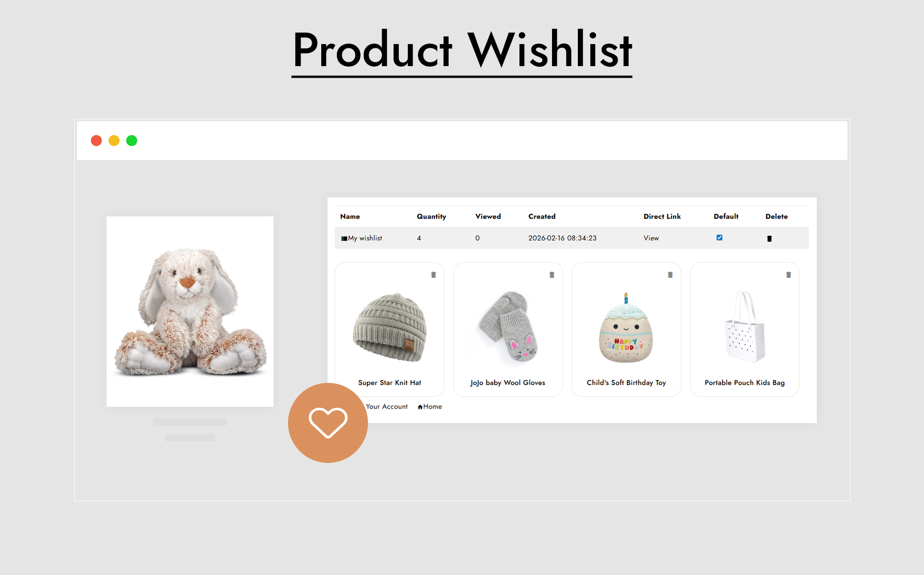Uncheck the Default wishlist checkbox

pos(719,238)
